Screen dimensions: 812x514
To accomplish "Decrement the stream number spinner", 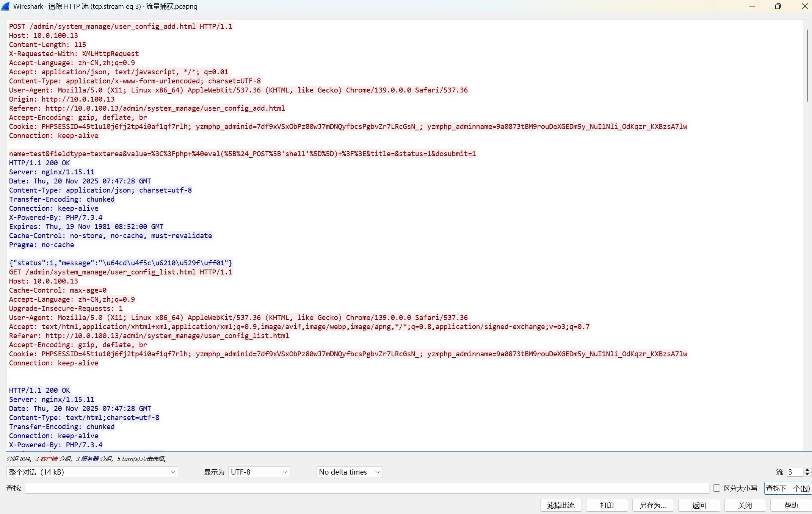I will point(807,474).
